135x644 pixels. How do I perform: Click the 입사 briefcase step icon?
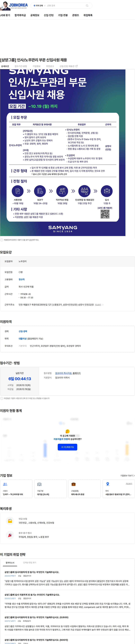point(107,191)
